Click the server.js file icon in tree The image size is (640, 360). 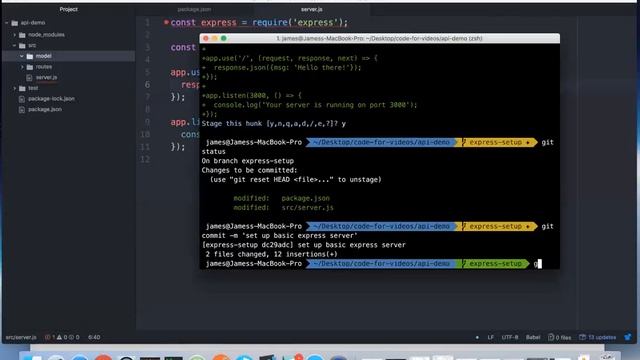(29, 78)
